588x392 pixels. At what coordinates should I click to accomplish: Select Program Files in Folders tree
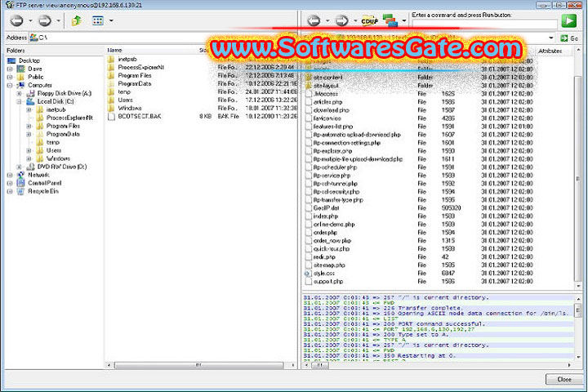(x=63, y=126)
